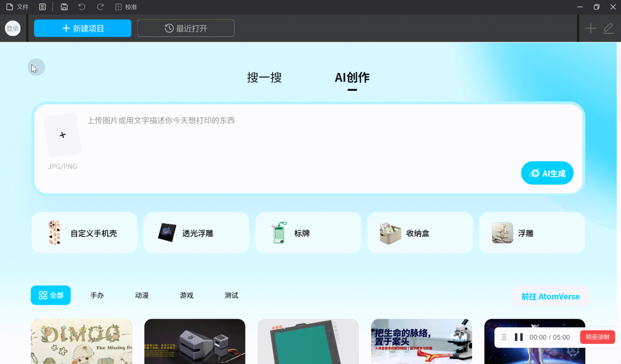Click the undo arrow icon
This screenshot has height=364, width=621.
pos(82,7)
